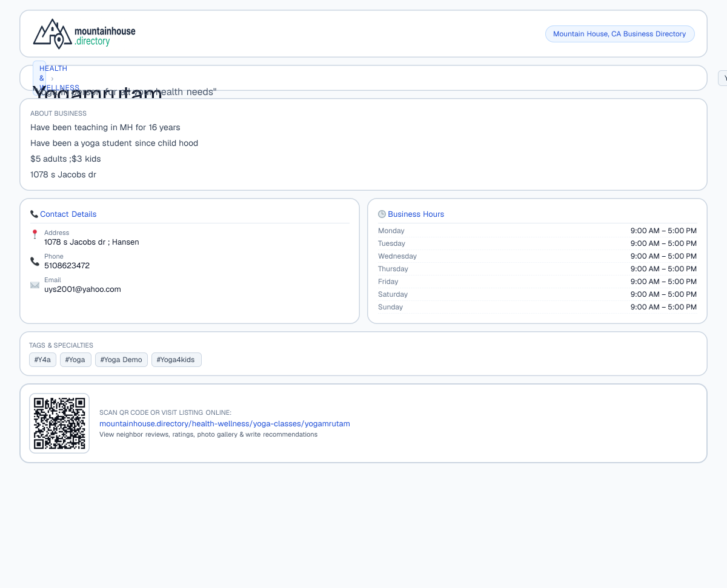
Task: Click the email uys2001@yahoo.com
Action: pyautogui.click(x=82, y=289)
